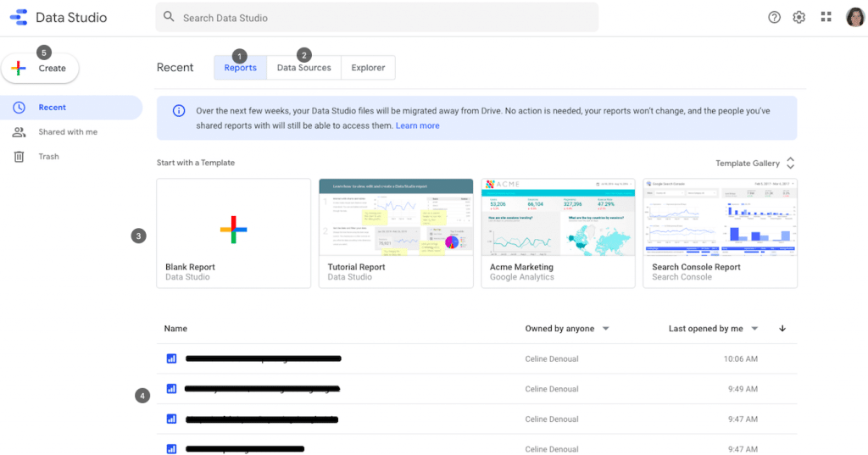The height and width of the screenshot is (455, 868).
Task: Click report icon in the 10:06 AM row
Action: [171, 358]
